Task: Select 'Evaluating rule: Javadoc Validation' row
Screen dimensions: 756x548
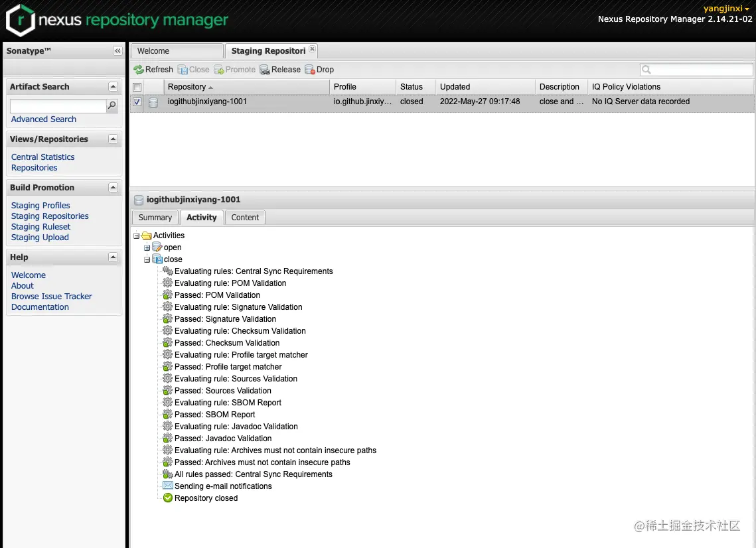Action: click(236, 427)
